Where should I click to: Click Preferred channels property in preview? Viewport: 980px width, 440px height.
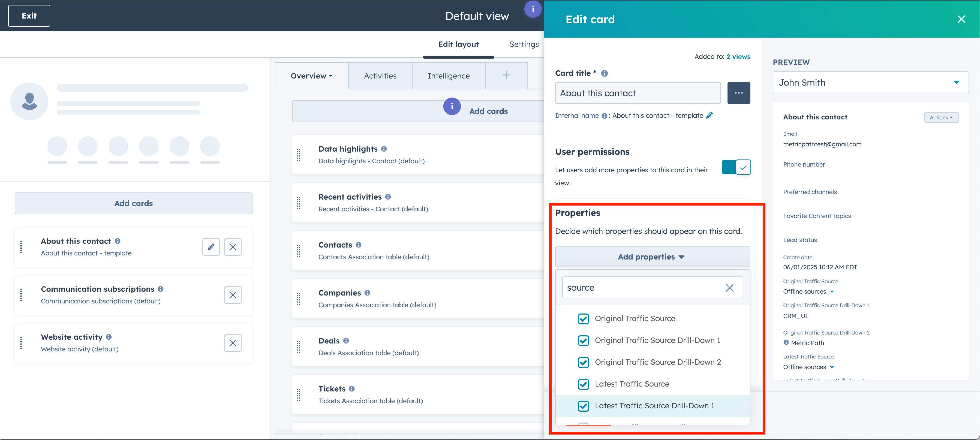click(810, 192)
